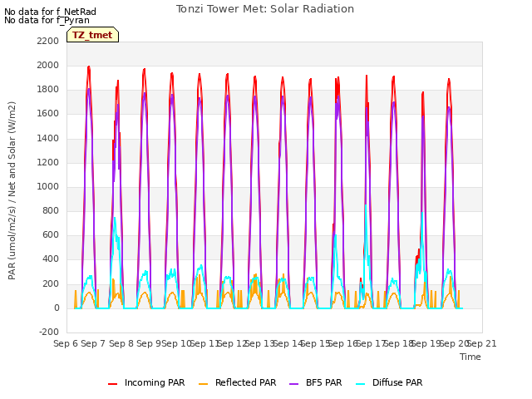This screenshot has height=399, width=532.
Task: Toggle the Reflected PAR legend entry
Action: point(237,382)
